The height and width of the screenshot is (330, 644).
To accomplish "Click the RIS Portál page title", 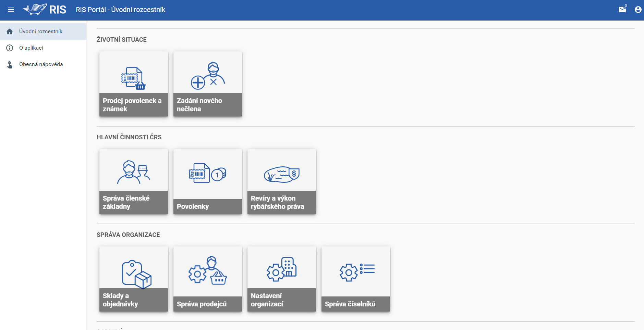I will coord(120,10).
